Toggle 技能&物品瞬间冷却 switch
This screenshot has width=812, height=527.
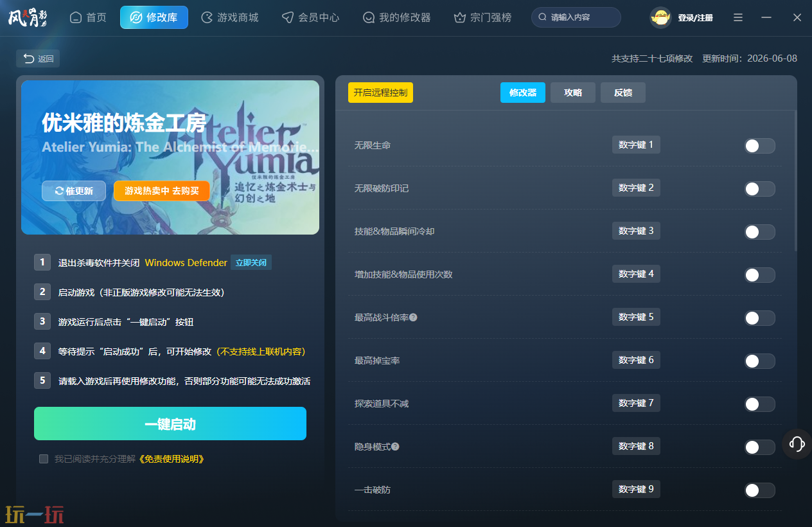pyautogui.click(x=760, y=232)
